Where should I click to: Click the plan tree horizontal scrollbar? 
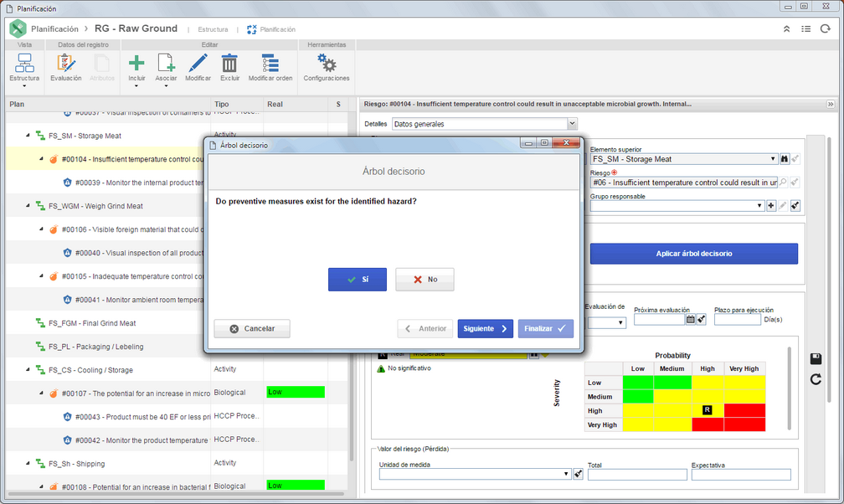176,493
